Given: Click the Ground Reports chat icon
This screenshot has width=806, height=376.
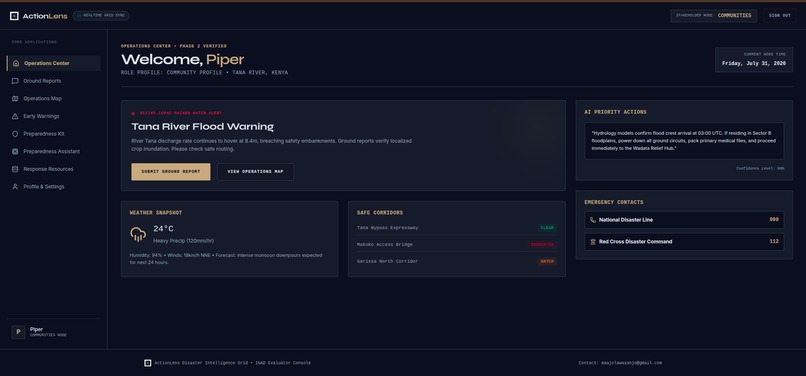Looking at the screenshot, I should 15,81.
